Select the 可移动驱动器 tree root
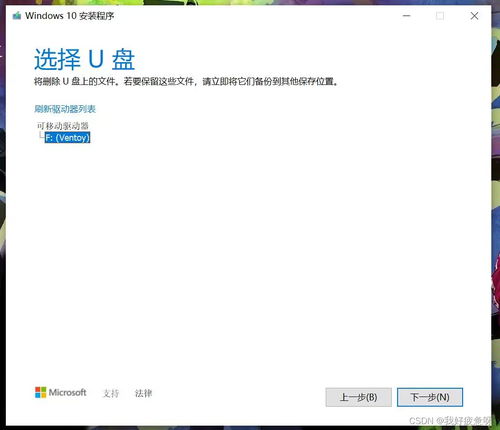 63,126
